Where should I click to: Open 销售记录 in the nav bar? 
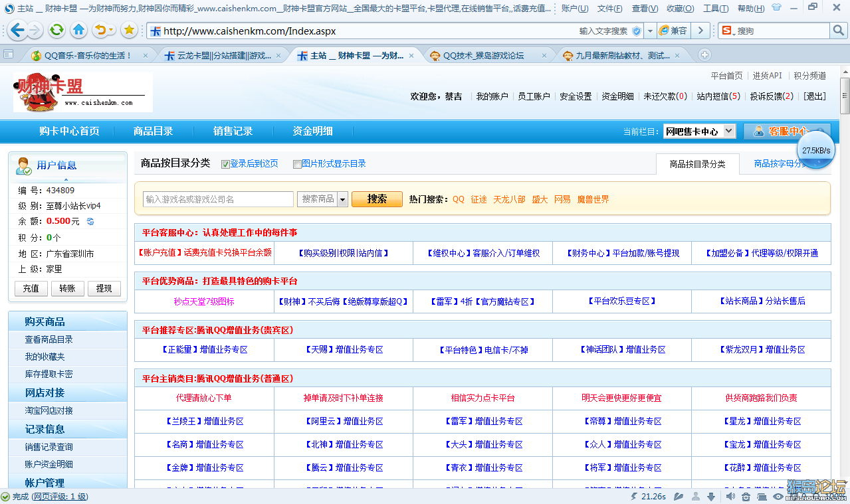(x=233, y=131)
